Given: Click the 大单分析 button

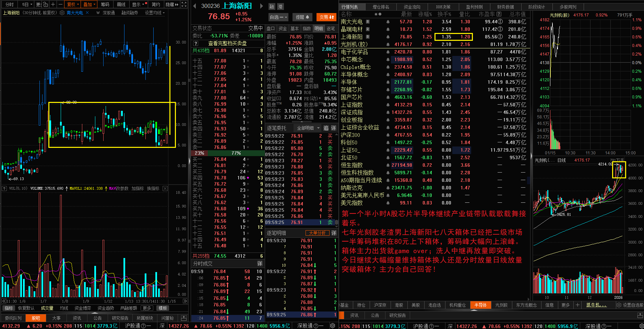Looking at the screenshot, I should 317,233.
